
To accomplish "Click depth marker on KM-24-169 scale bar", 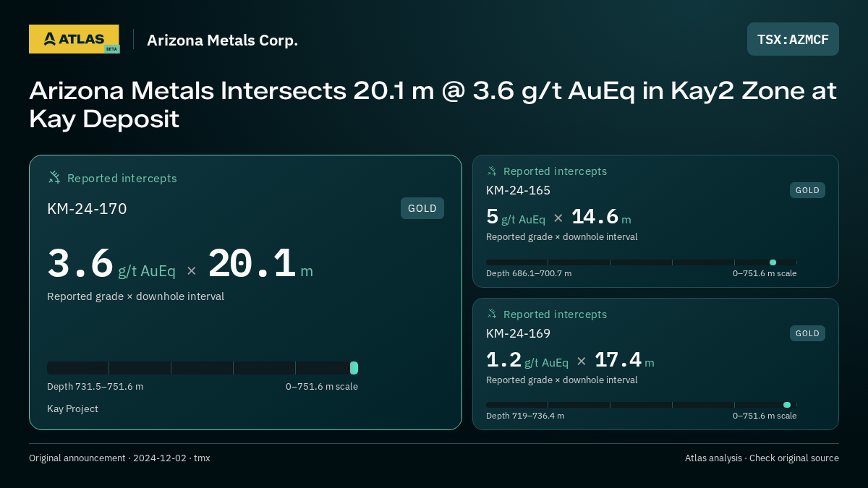I will [x=787, y=405].
